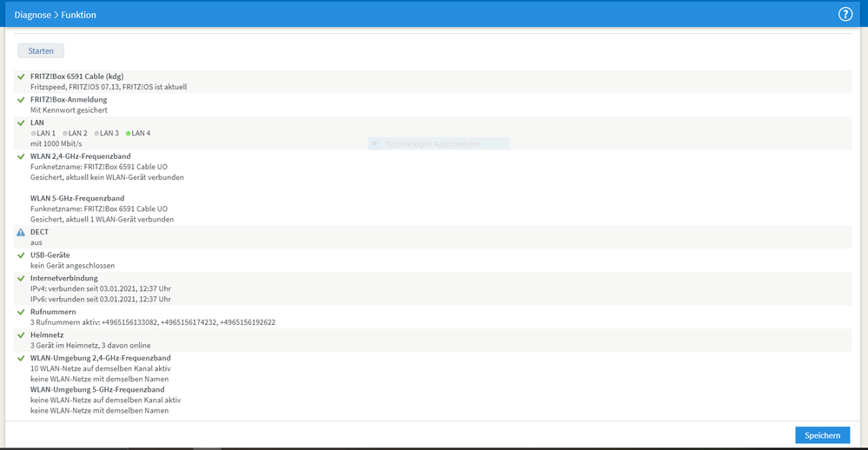Click the grey LAN 3 status dot
Viewport: 868px width, 450px height.
[96, 134]
